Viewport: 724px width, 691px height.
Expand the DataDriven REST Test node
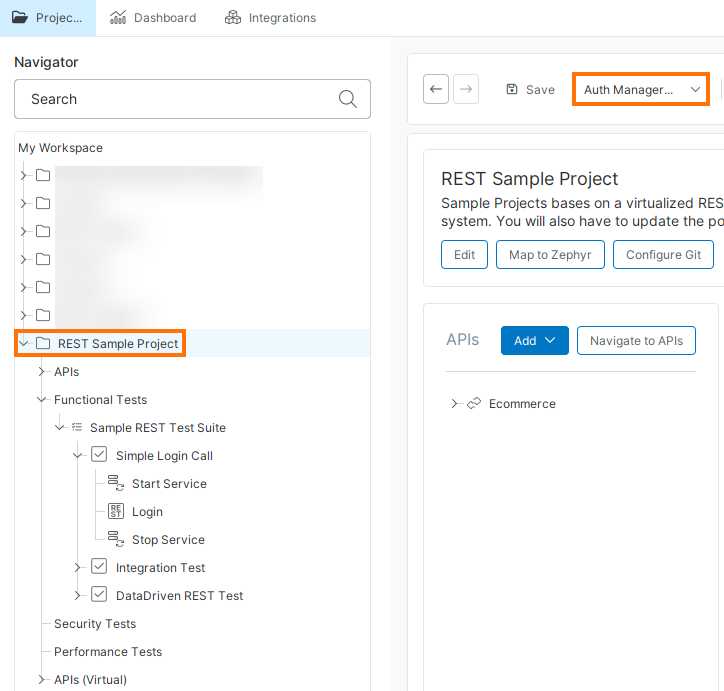[77, 595]
